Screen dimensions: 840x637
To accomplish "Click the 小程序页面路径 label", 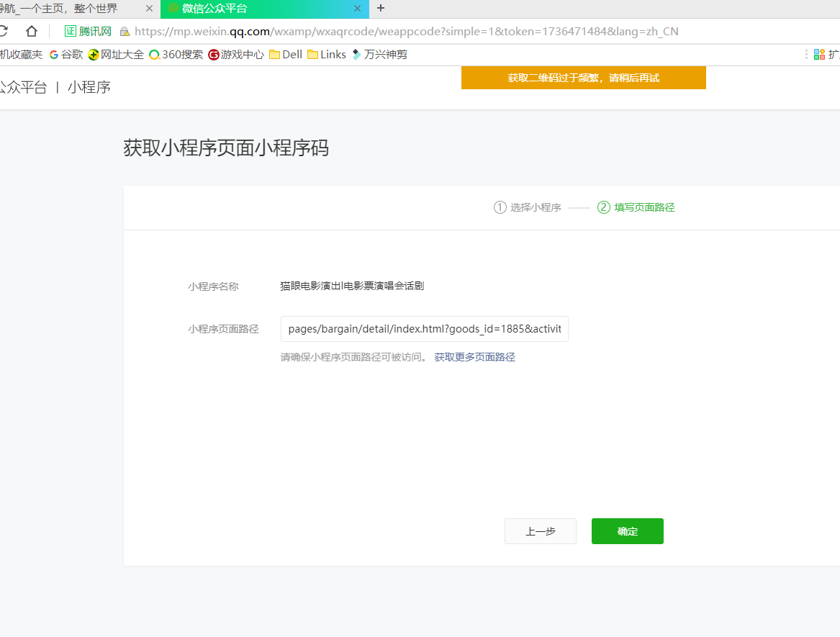I will [223, 329].
